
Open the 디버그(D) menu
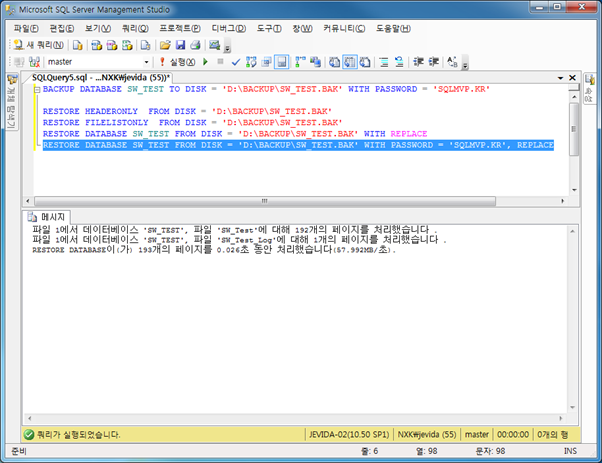click(x=229, y=28)
